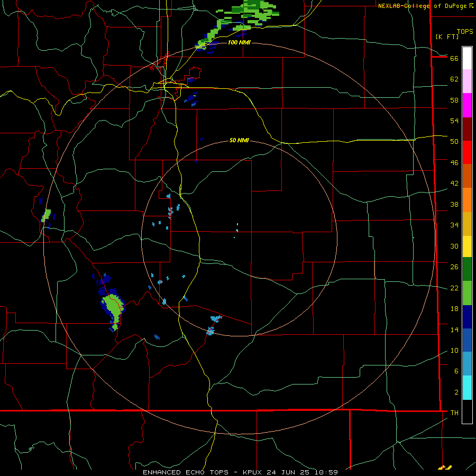Click the 46 legend value

click(454, 163)
